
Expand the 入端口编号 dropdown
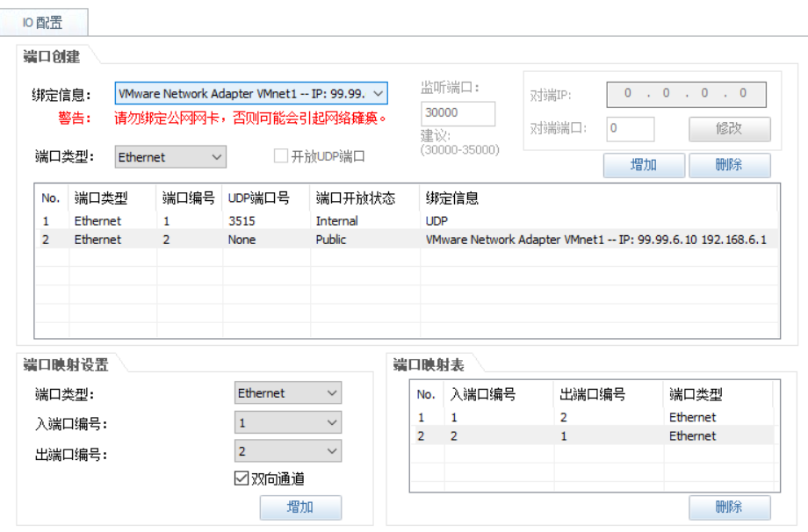tap(288, 421)
